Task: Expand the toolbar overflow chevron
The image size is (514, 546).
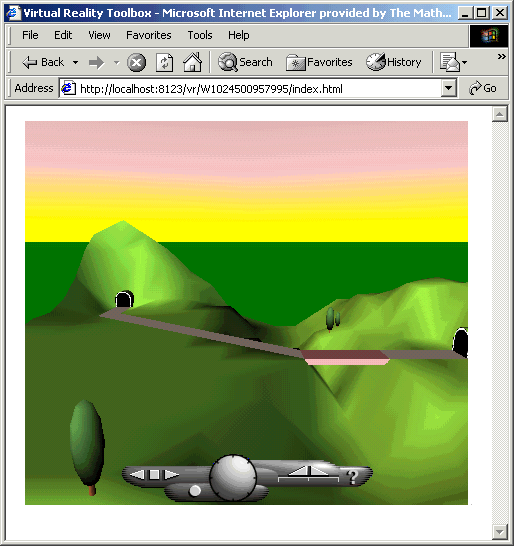Action: click(x=501, y=56)
